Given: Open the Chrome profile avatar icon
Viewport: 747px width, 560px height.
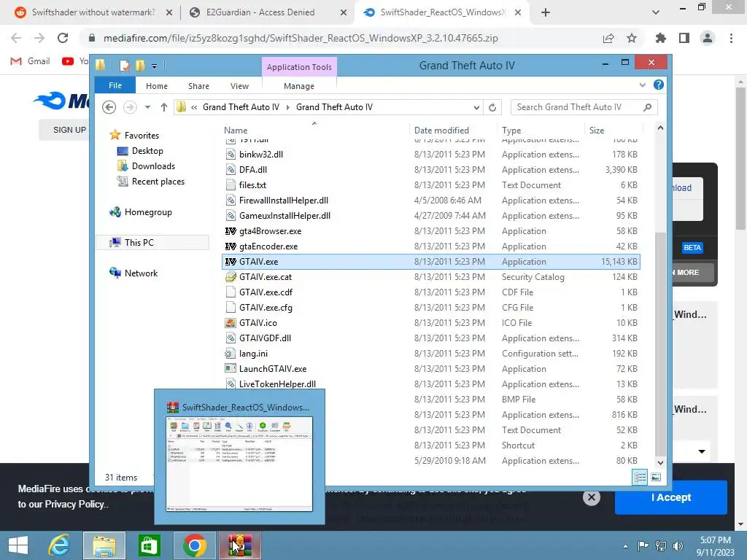Looking at the screenshot, I should click(x=708, y=38).
